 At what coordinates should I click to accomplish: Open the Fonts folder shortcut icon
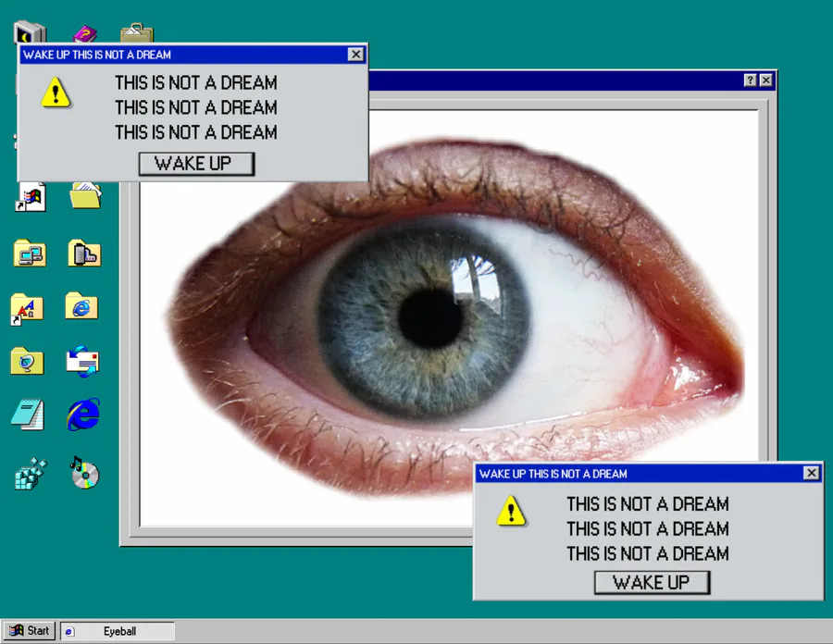tap(27, 309)
